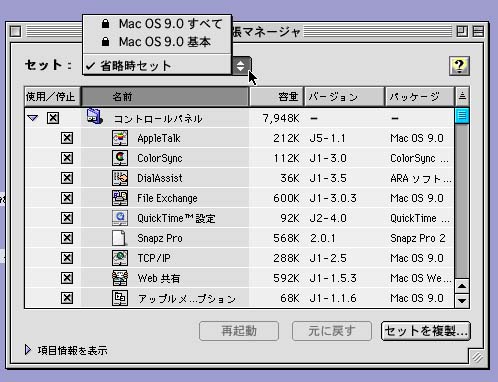This screenshot has width=498, height=382.
Task: Click the Control Panels folder icon
Action: click(x=94, y=117)
